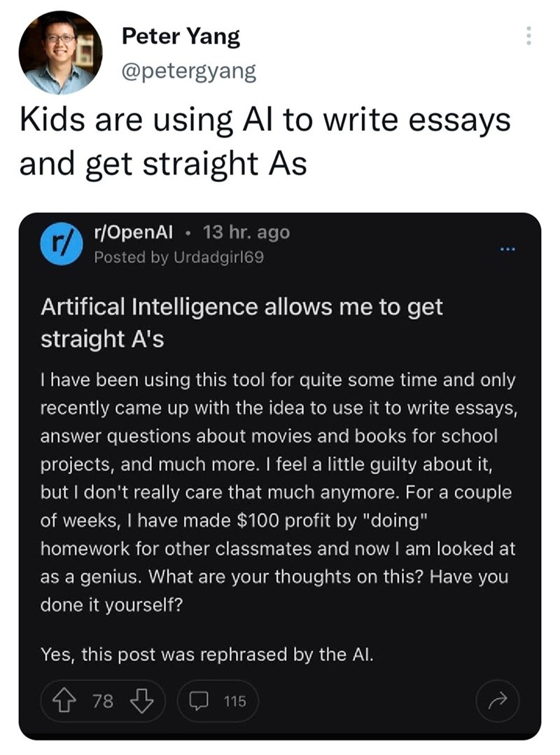Click the embedded Reddit post body

pos(279,490)
